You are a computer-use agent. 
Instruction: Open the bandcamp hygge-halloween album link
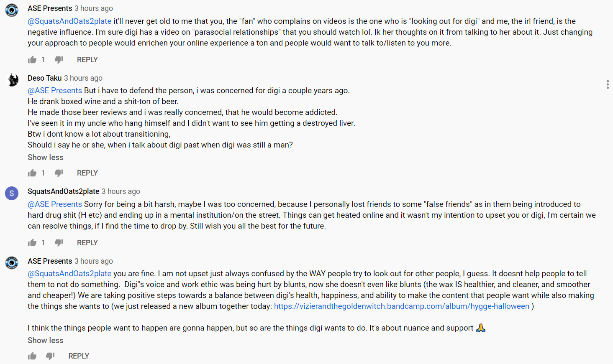coord(402,306)
